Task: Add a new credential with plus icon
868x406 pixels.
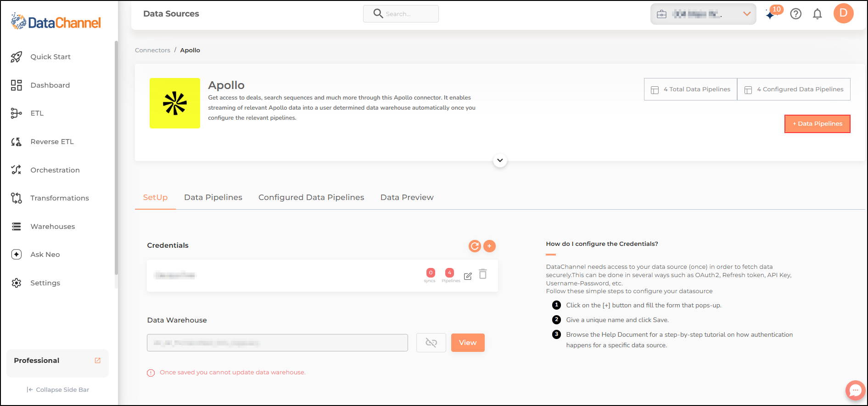Action: [490, 246]
